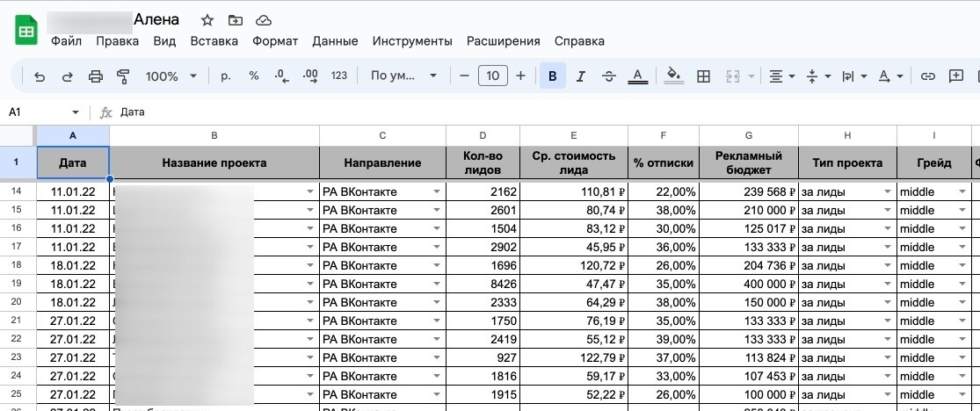Open horizontal align dropdown
Screen dimensions: 980x411
[782, 76]
